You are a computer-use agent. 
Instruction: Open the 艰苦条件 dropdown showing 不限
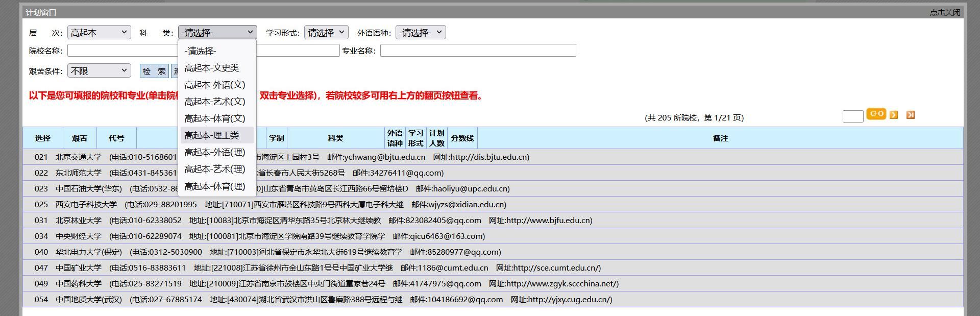pyautogui.click(x=99, y=71)
